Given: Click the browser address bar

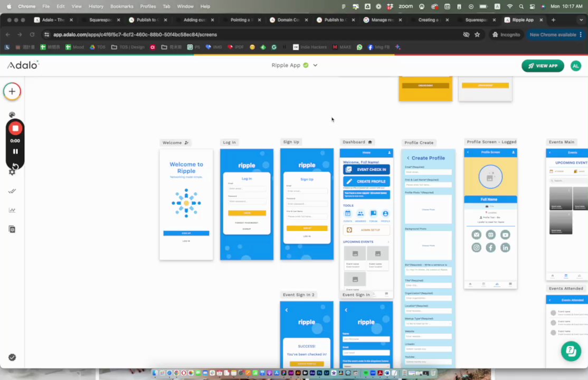Looking at the screenshot, I should coord(255,34).
